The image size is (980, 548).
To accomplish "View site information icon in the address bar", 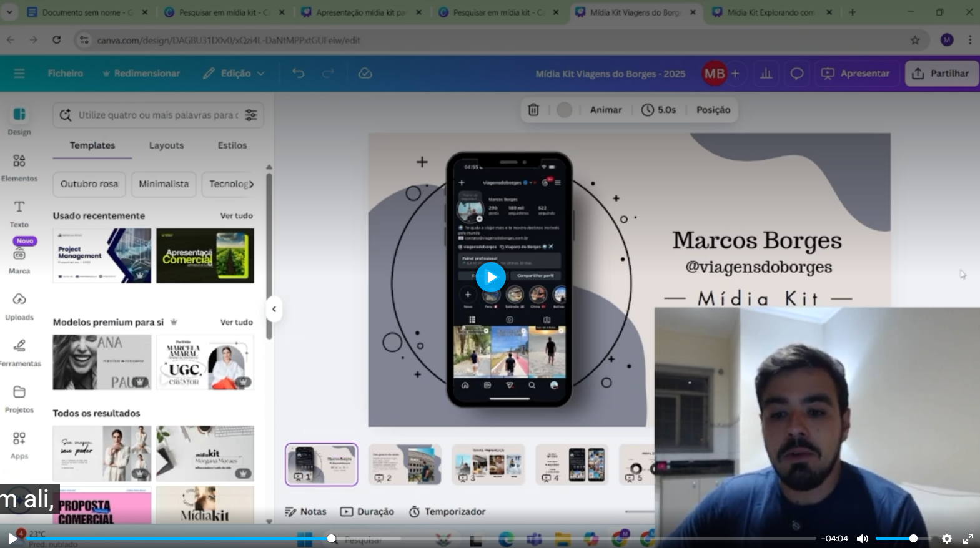I will [84, 40].
